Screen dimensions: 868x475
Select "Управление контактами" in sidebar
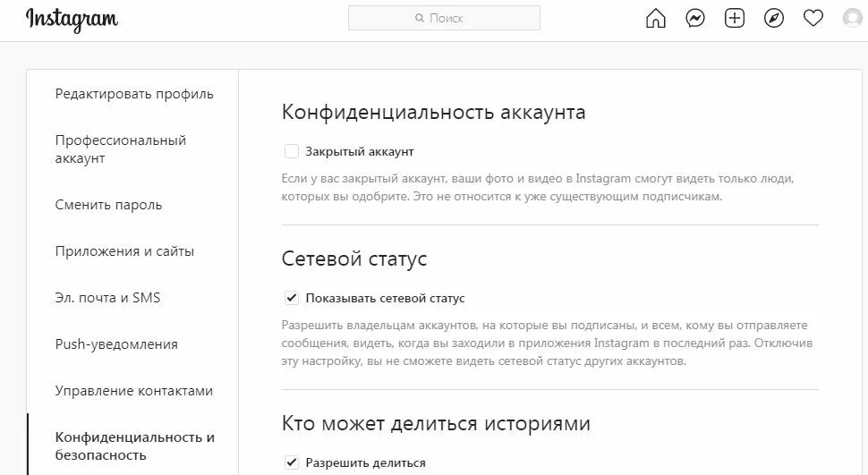(x=134, y=390)
